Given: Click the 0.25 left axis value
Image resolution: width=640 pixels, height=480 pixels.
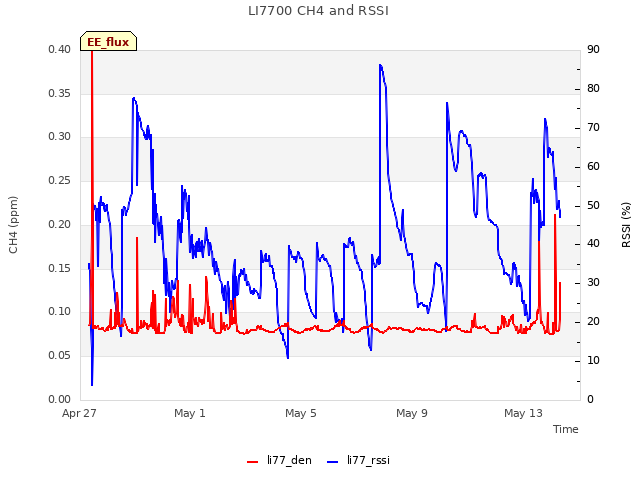Looking at the screenshot, I should [60, 180].
